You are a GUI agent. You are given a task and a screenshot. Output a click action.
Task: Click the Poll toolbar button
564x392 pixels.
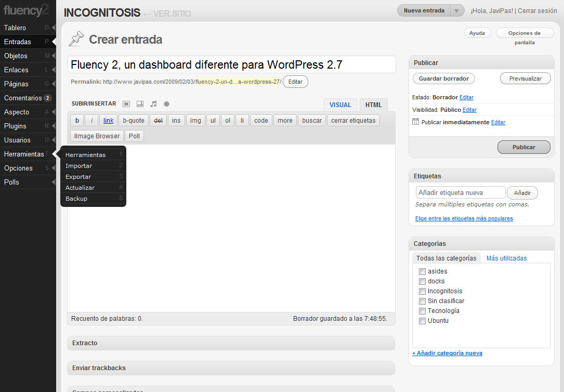(x=134, y=136)
